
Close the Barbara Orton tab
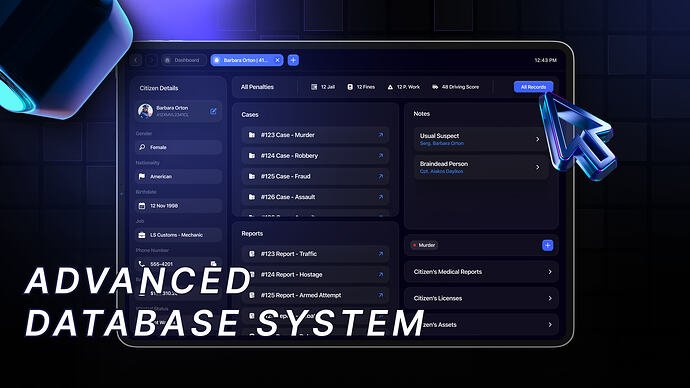click(x=277, y=60)
